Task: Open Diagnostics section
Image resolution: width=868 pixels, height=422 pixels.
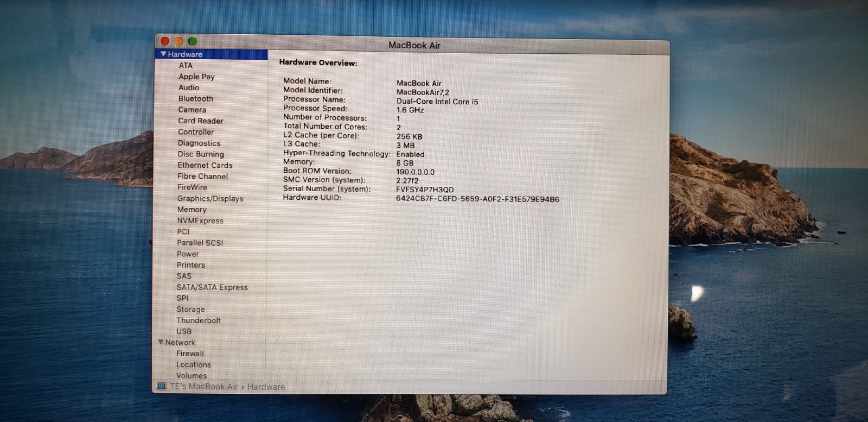Action: [x=199, y=143]
